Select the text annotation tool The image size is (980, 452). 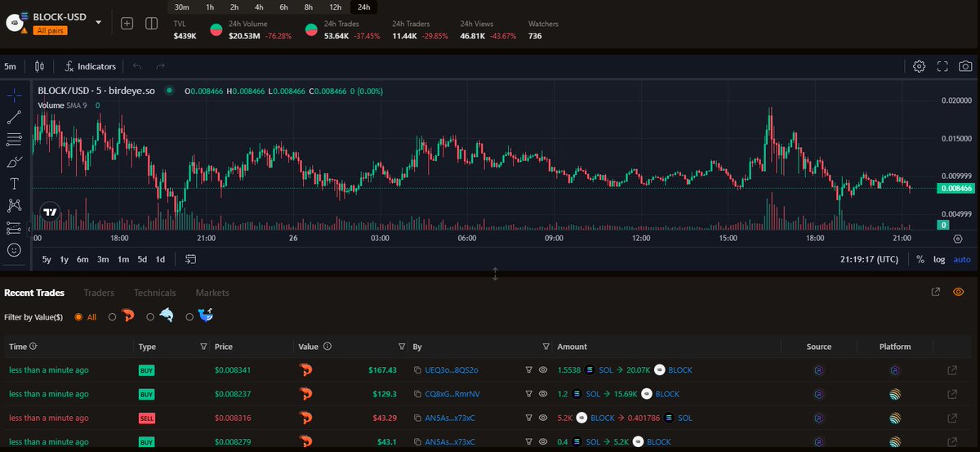[14, 184]
